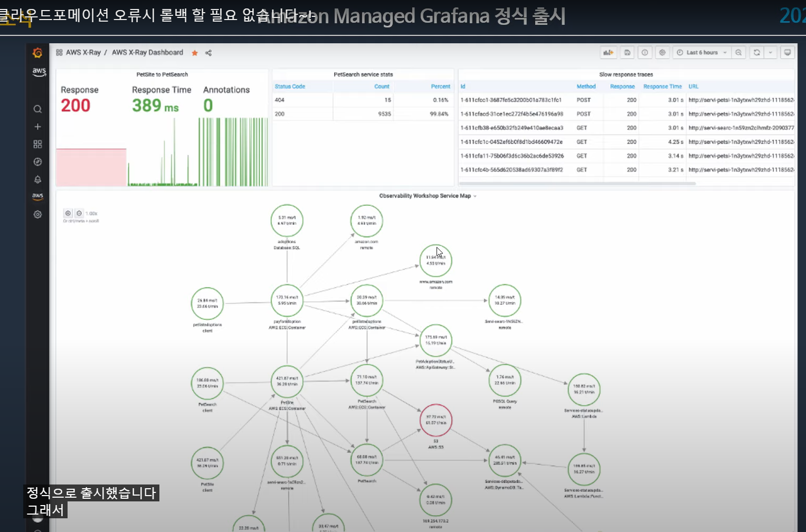Screen dimensions: 806x532
Task: Open the Dashboards grid icon in the sidebar
Action: [37, 144]
